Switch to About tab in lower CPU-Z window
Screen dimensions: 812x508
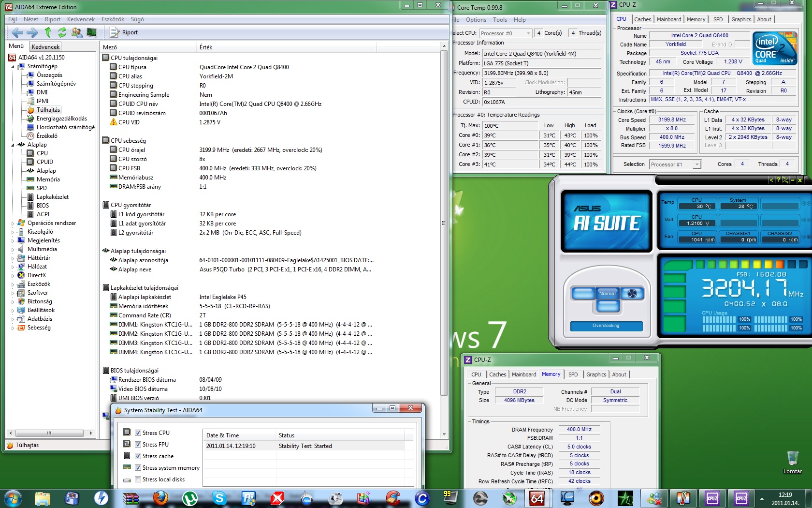[619, 374]
